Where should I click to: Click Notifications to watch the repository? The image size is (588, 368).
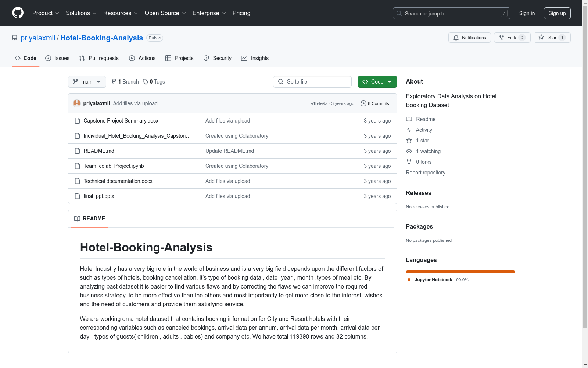coord(469,37)
